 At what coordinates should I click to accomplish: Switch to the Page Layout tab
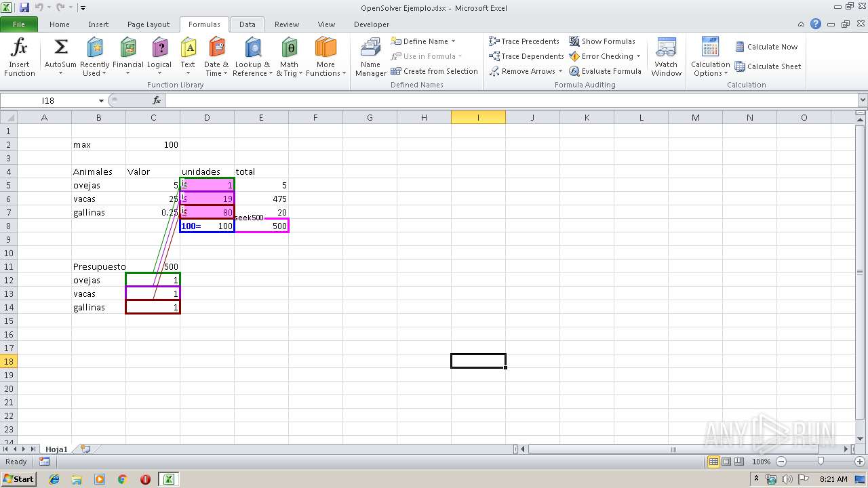coord(149,24)
